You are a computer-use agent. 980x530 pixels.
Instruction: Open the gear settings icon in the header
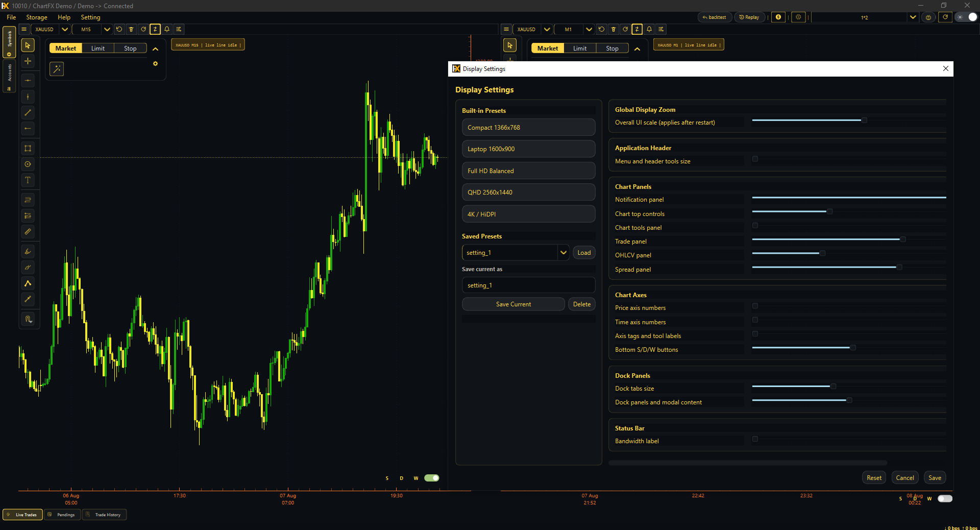799,17
